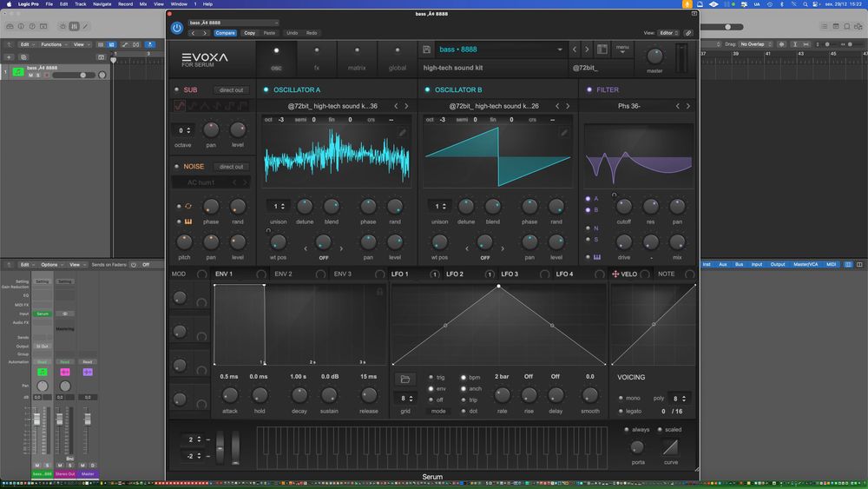Image resolution: width=868 pixels, height=489 pixels.
Task: Click the add track plus icon
Action: 9,56
